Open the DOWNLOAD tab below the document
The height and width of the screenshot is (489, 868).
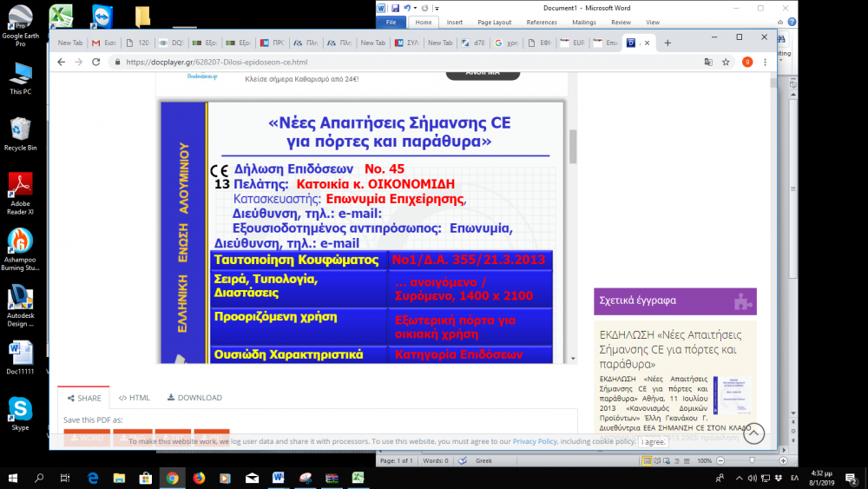tap(194, 398)
